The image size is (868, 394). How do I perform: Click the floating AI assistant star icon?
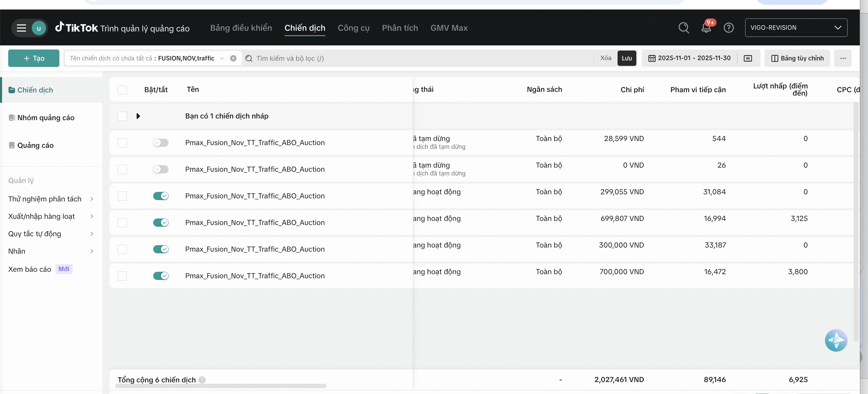coord(836,340)
